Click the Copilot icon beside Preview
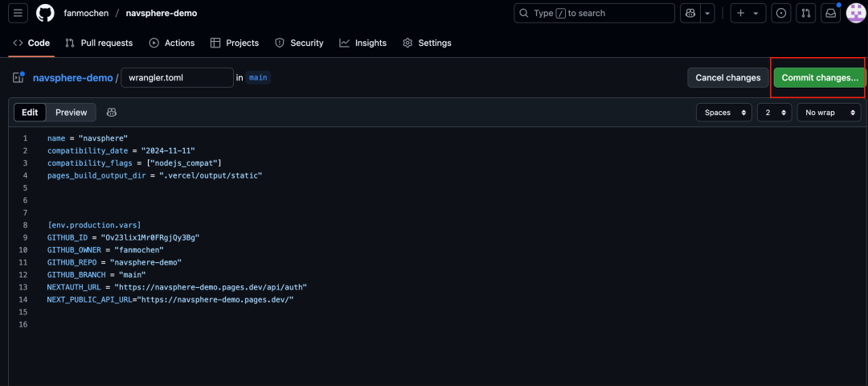 [112, 113]
